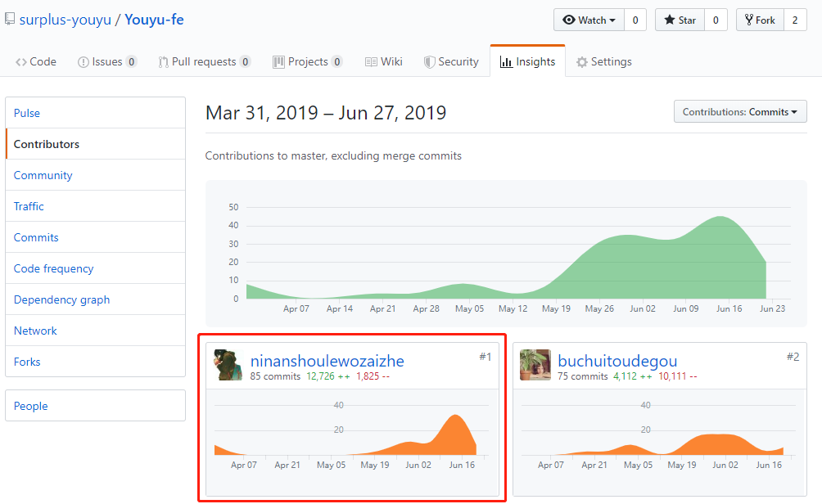Open the Watch dropdown button
822x504 pixels.
(589, 20)
